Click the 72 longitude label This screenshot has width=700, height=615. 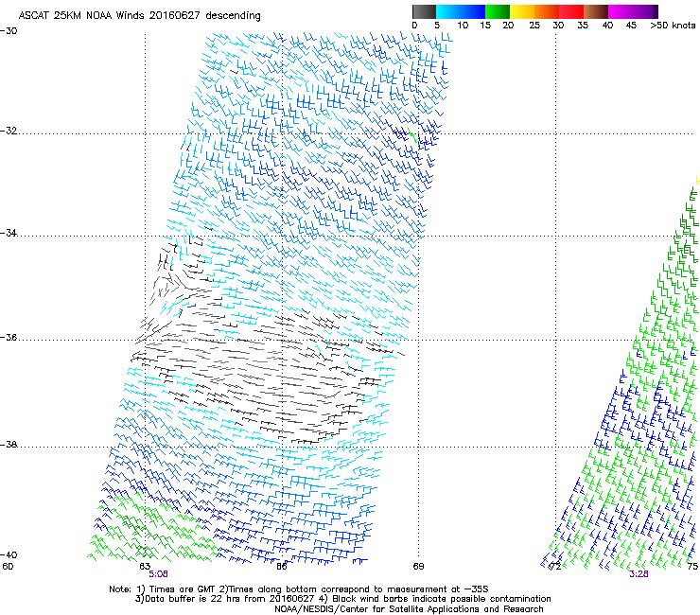tap(555, 567)
